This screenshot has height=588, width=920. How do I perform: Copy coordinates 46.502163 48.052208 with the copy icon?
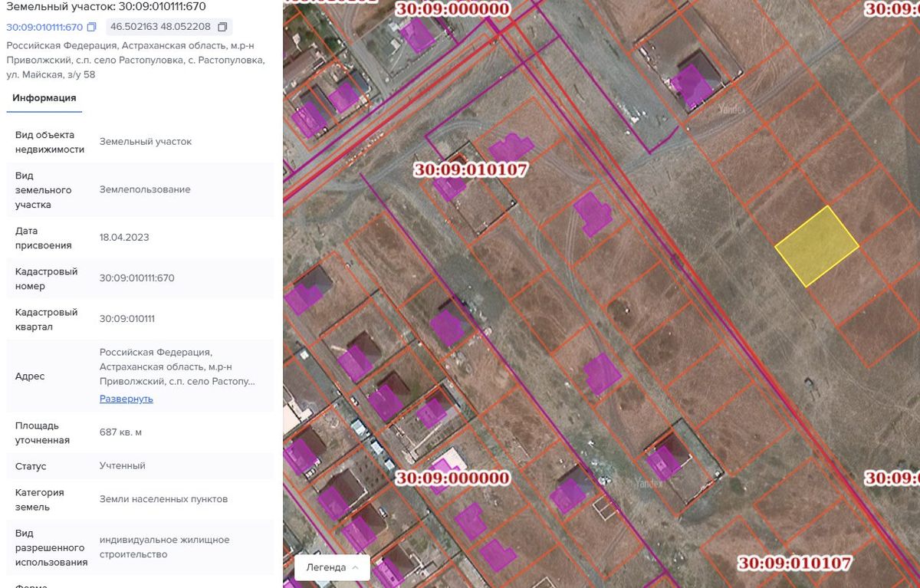(222, 28)
